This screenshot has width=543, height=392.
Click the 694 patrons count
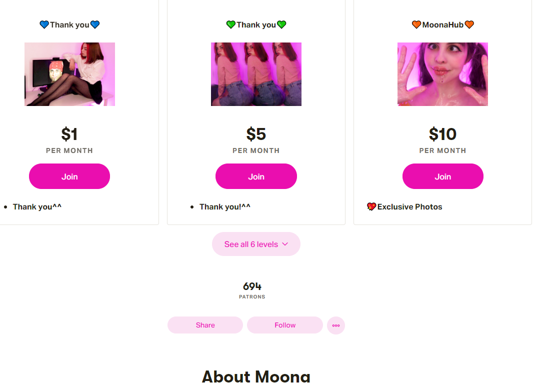click(252, 286)
